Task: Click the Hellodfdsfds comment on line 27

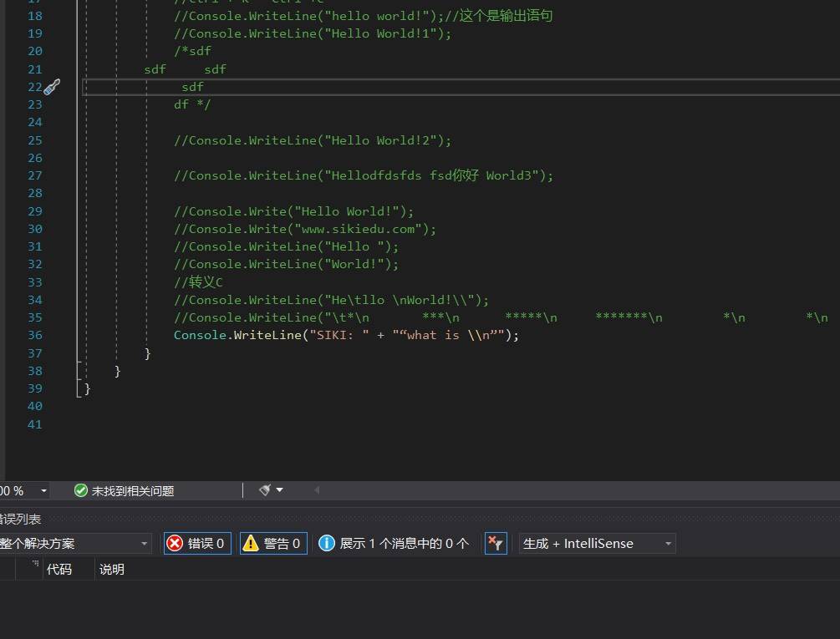Action: tap(364, 175)
